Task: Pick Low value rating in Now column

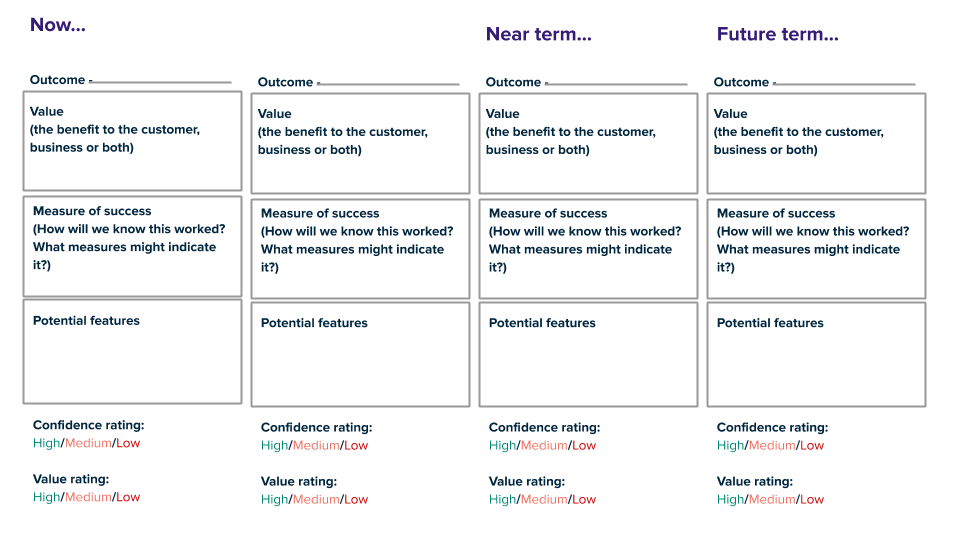Action: click(x=128, y=497)
